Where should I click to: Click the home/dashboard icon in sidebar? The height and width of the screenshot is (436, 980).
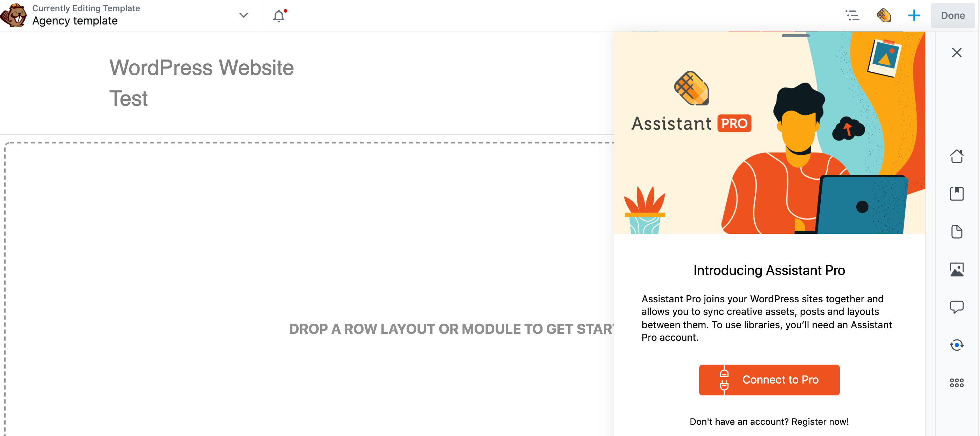[x=956, y=156]
